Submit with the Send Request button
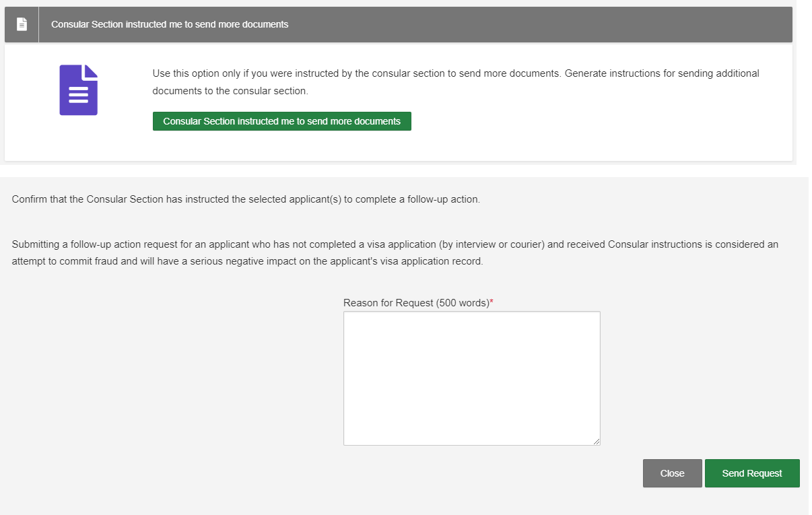Image resolution: width=812 pixels, height=515 pixels. (752, 473)
